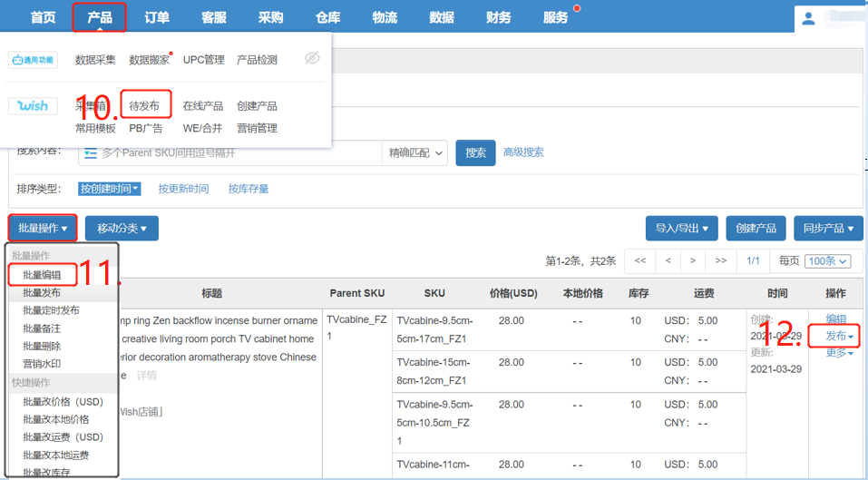The height and width of the screenshot is (480, 868).
Task: Expand the 更多 dropdown in product row
Action: pos(839,353)
